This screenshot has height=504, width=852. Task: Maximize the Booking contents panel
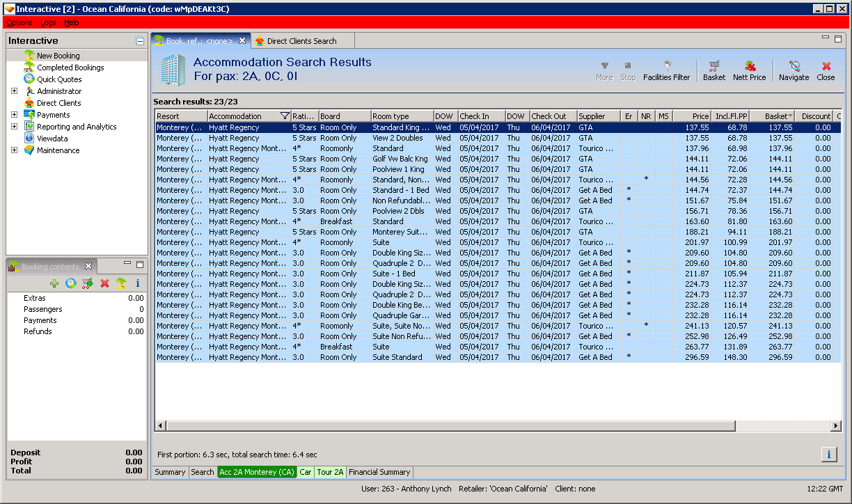(140, 265)
